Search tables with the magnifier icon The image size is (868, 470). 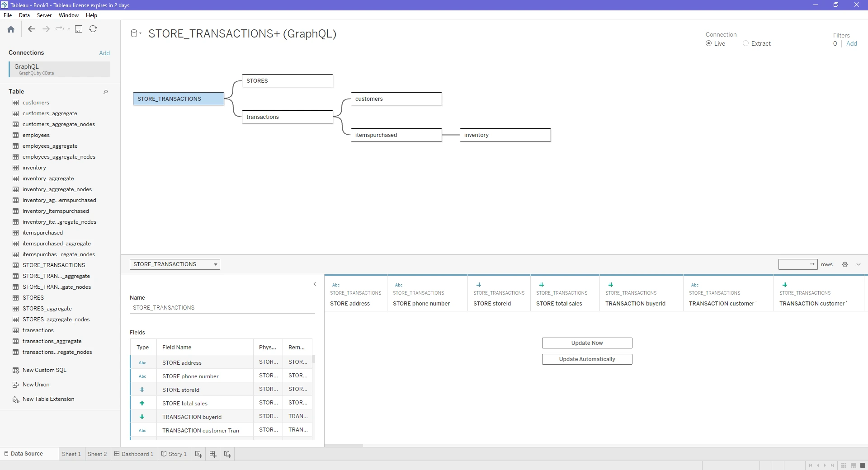pos(106,92)
